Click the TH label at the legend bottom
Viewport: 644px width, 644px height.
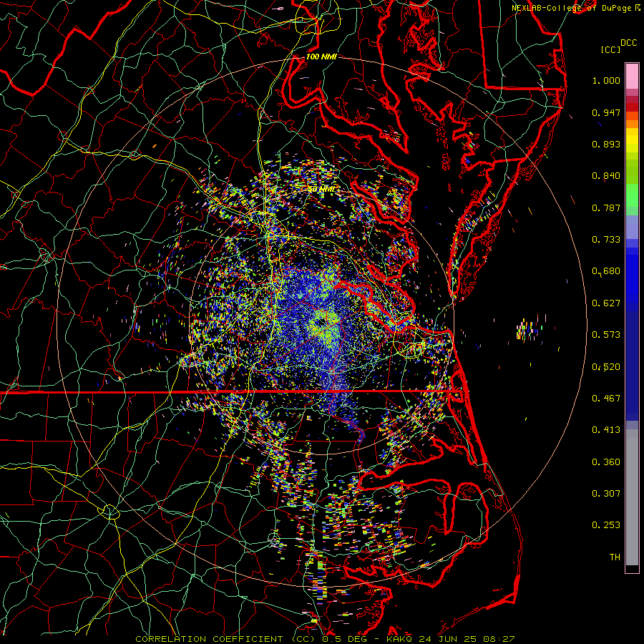(615, 557)
